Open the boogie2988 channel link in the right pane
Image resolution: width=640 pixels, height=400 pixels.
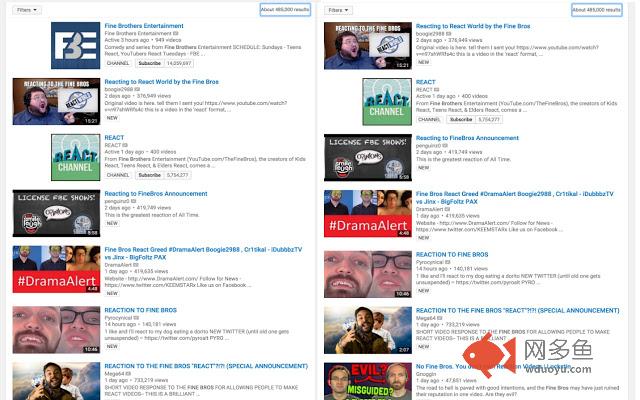click(x=430, y=33)
